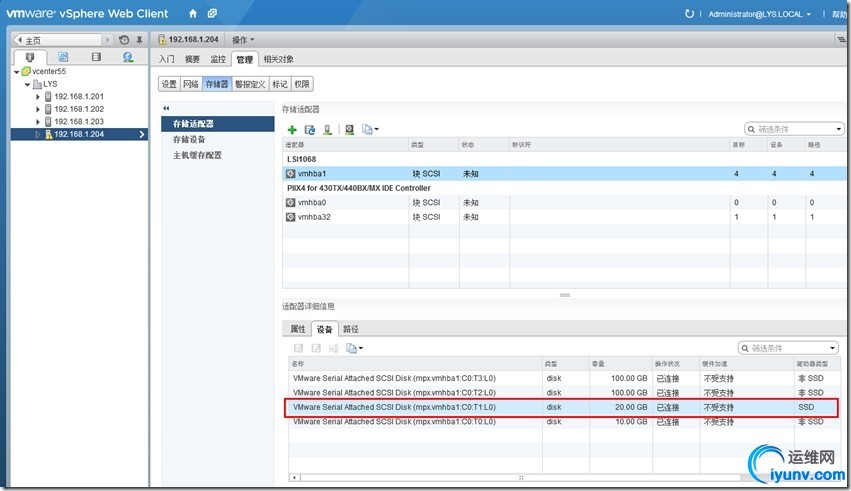Click navigator forward arrow button
Image resolution: width=851 pixels, height=491 pixels.
[107, 40]
